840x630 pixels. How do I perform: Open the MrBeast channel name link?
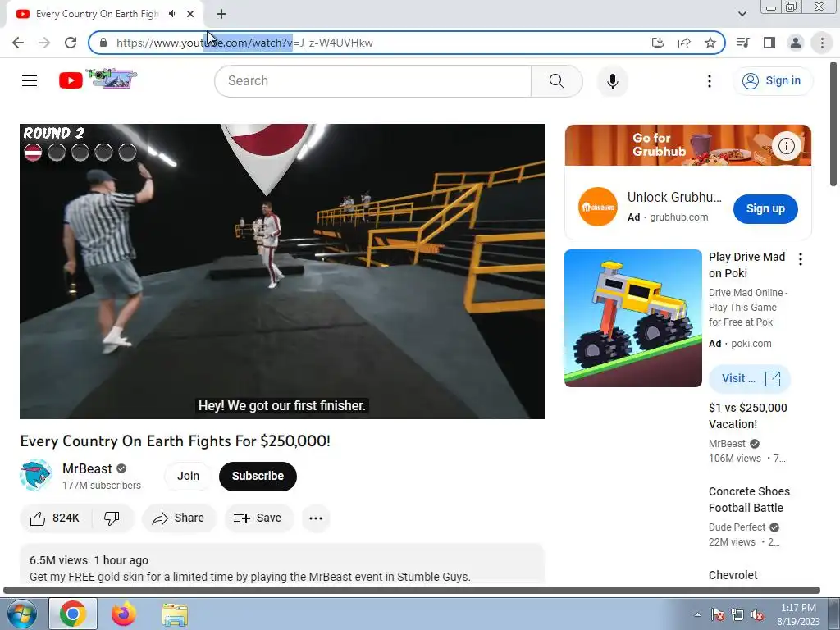tap(87, 468)
